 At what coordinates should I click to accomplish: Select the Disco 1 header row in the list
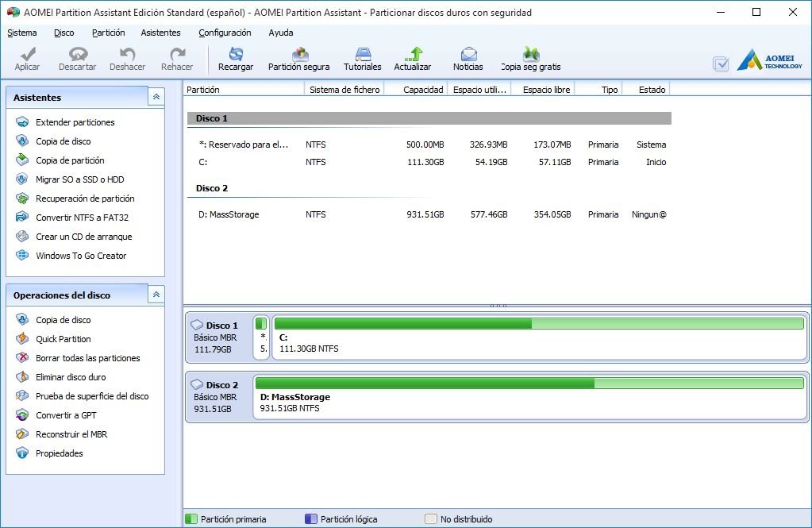[x=429, y=118]
